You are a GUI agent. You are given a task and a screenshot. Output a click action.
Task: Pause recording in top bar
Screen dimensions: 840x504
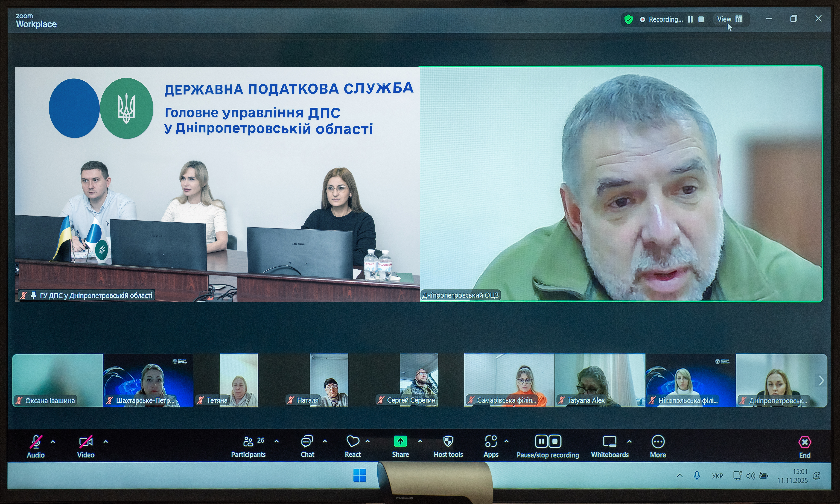690,19
